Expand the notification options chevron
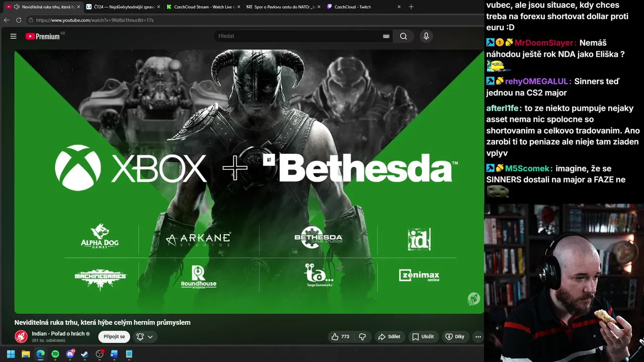This screenshot has width=644, height=362. coord(150,337)
